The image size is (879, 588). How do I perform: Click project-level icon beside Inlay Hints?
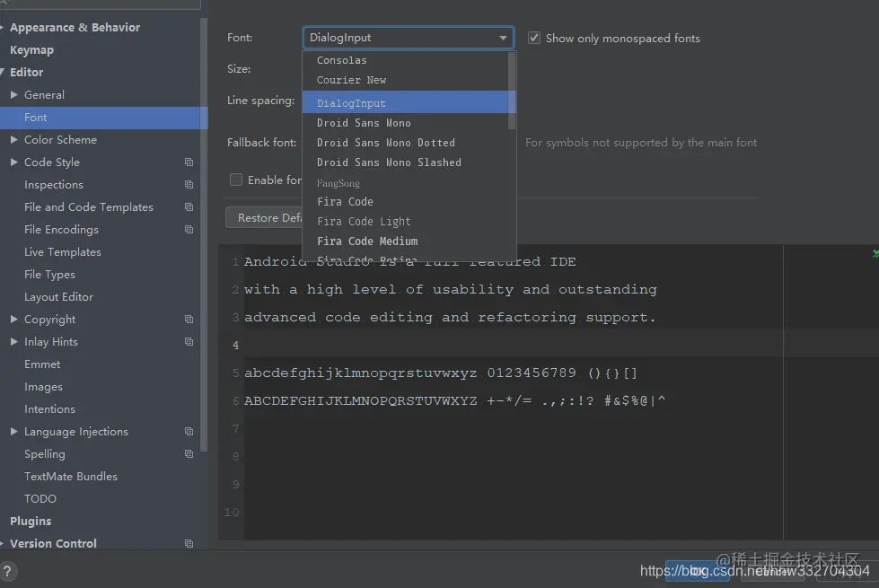tap(189, 341)
